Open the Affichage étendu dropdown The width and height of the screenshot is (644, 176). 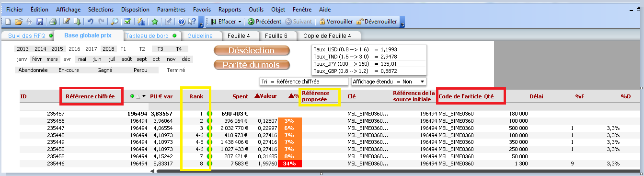(x=422, y=82)
